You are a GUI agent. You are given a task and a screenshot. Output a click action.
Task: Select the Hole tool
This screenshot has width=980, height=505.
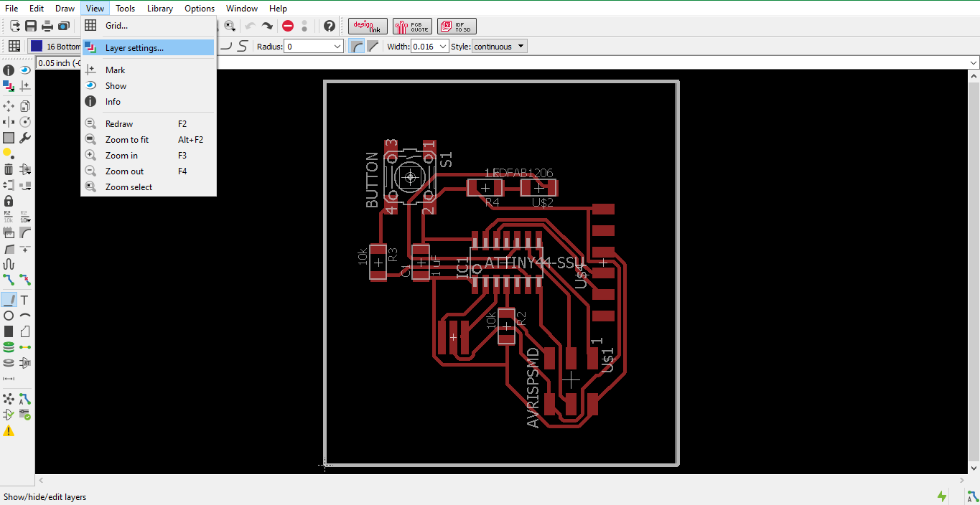pos(9,363)
